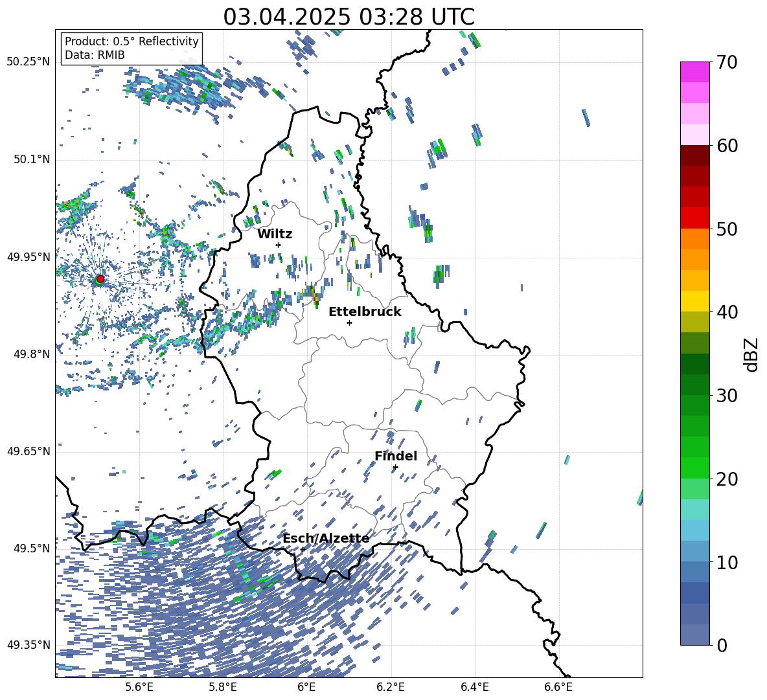The height and width of the screenshot is (700, 767).
Task: Click the Esch/Alzette city label
Action: [x=326, y=538]
